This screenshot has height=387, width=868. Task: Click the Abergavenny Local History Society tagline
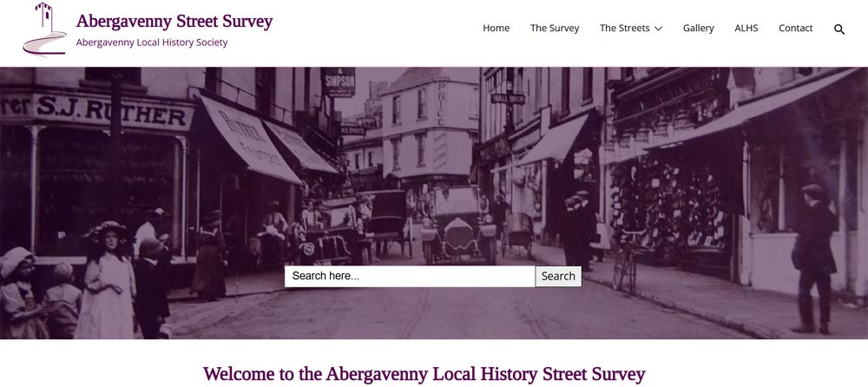[x=152, y=43]
